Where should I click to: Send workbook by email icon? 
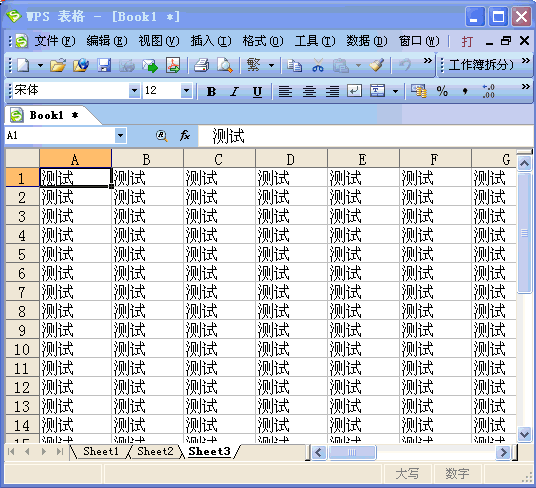click(x=150, y=65)
